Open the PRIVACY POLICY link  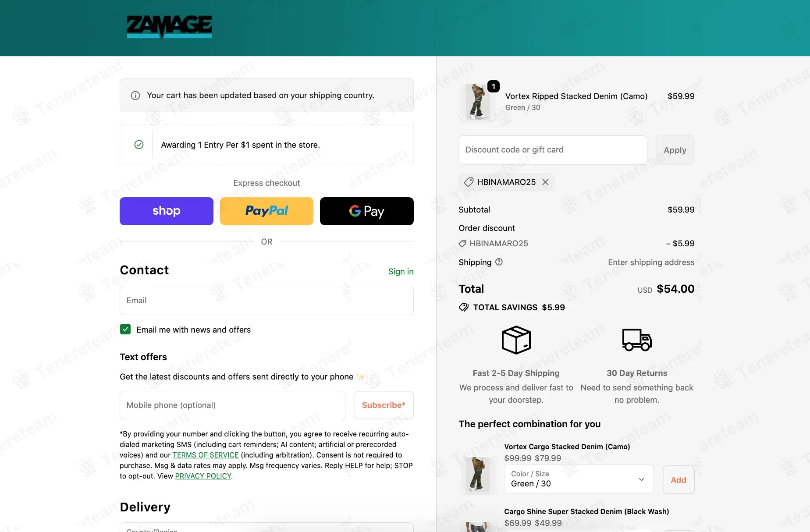[203, 476]
